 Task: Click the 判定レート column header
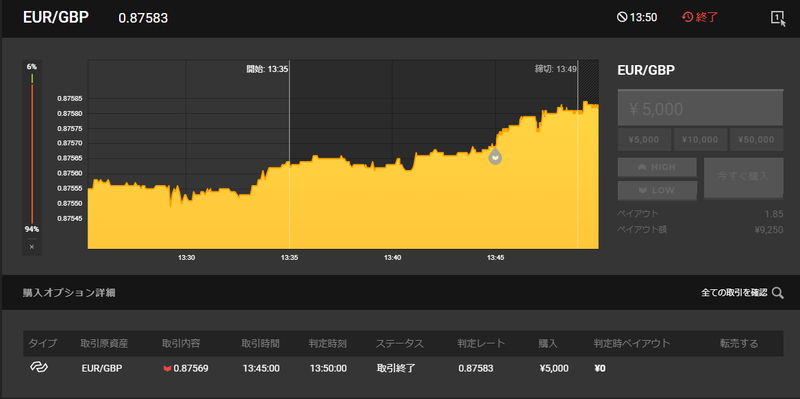(x=481, y=343)
